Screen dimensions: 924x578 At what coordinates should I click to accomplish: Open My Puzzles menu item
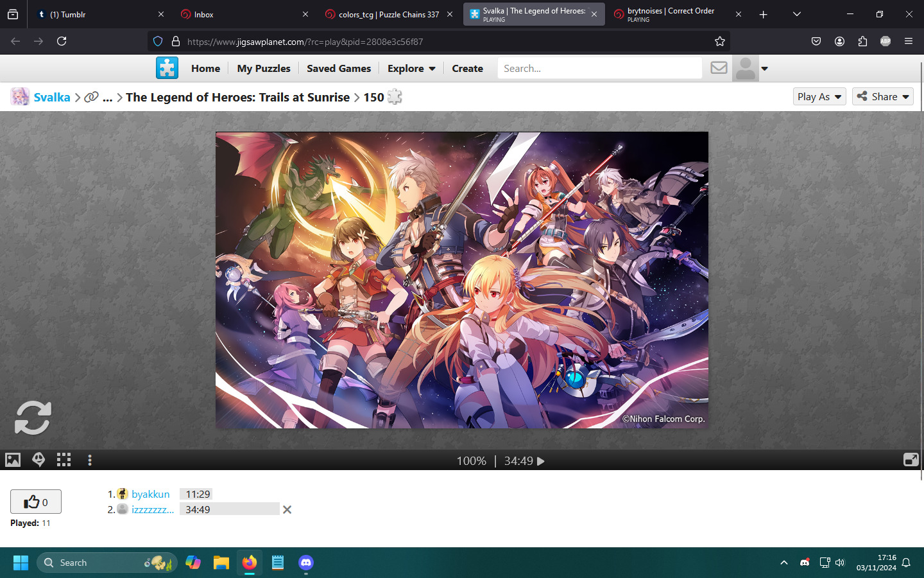click(x=264, y=68)
